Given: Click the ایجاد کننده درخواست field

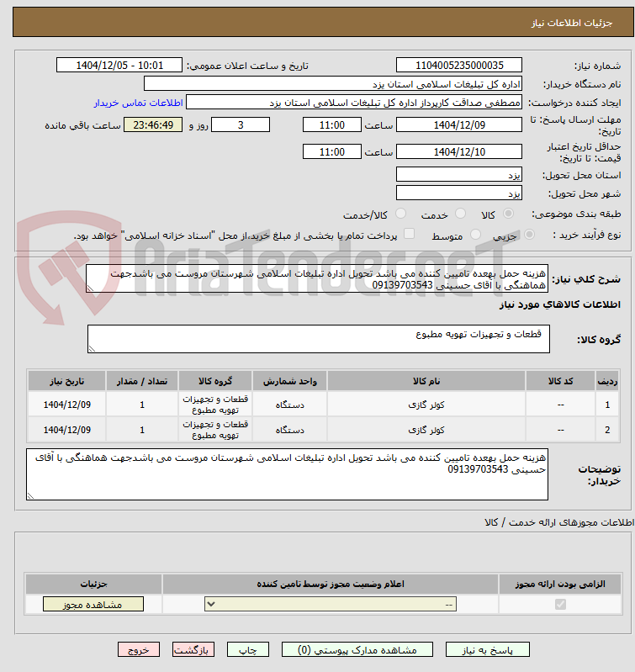Looking at the screenshot, I should pyautogui.click(x=354, y=103).
